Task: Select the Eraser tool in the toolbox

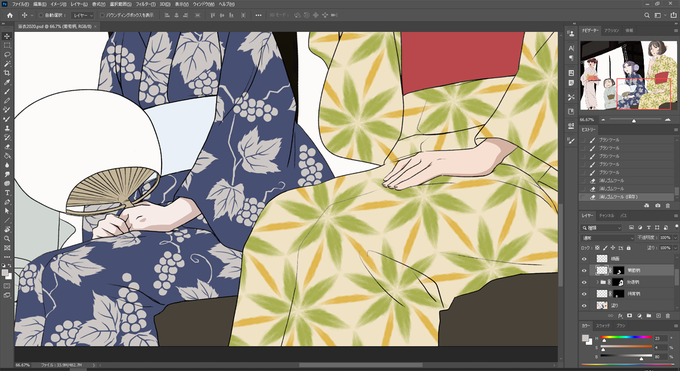Action: (x=7, y=147)
